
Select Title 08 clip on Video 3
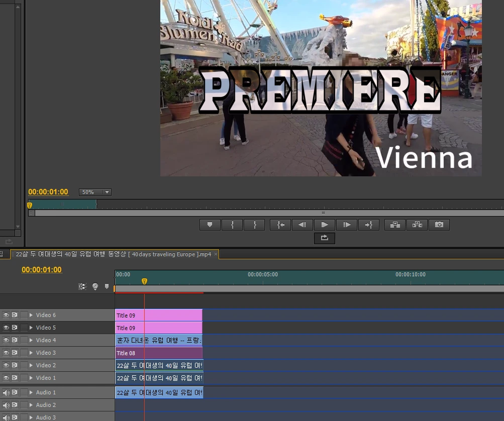(x=159, y=353)
